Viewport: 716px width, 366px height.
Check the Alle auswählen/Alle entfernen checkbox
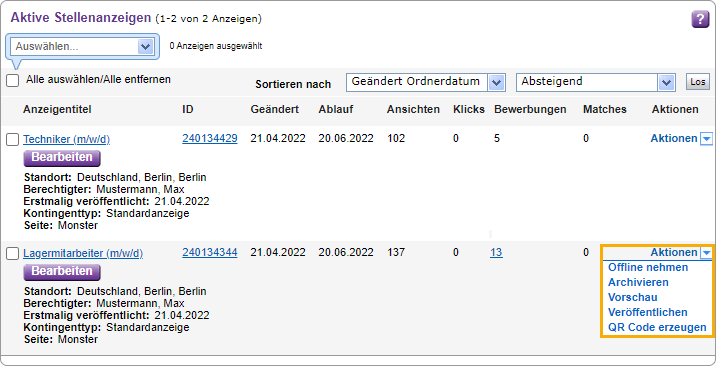13,81
